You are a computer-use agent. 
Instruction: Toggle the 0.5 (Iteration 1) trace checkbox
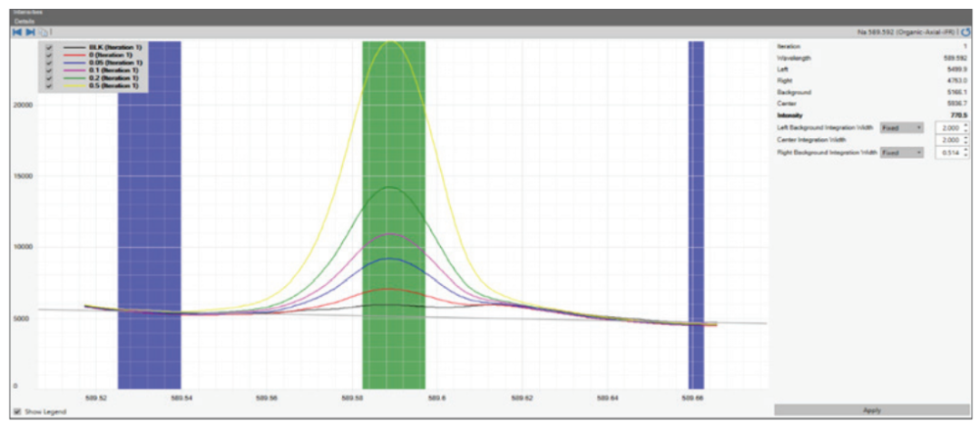click(x=49, y=85)
